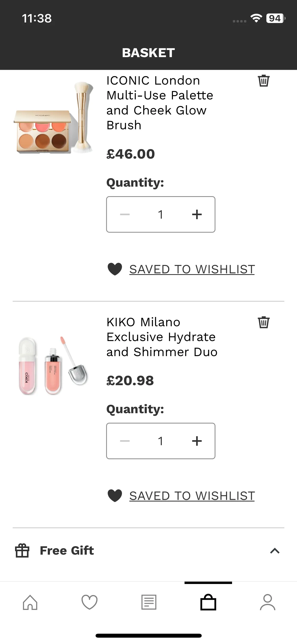297x644 pixels.
Task: Open the account profile tab
Action: click(x=267, y=602)
